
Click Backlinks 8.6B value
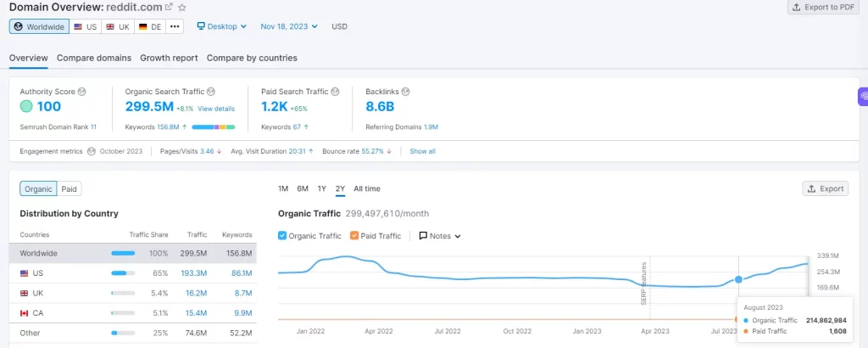tap(380, 106)
